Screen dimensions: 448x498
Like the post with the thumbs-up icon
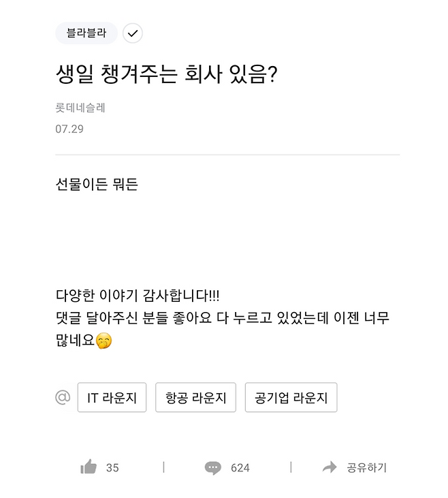click(x=89, y=467)
